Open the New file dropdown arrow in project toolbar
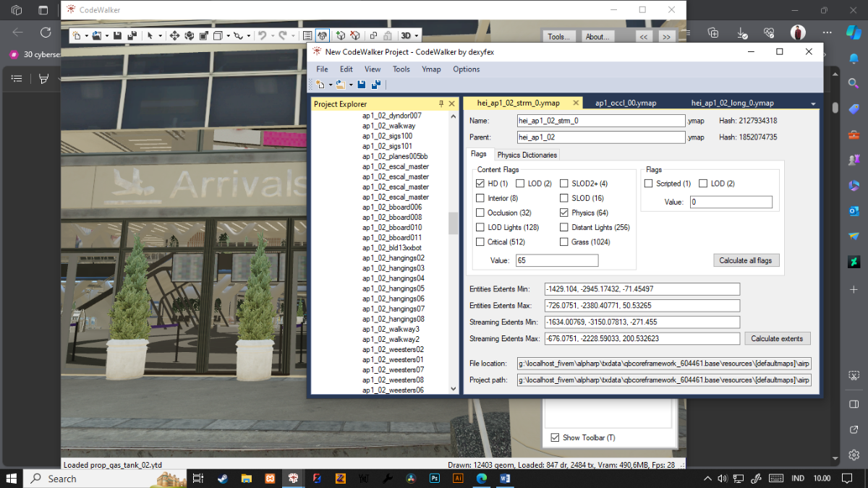 [x=329, y=85]
